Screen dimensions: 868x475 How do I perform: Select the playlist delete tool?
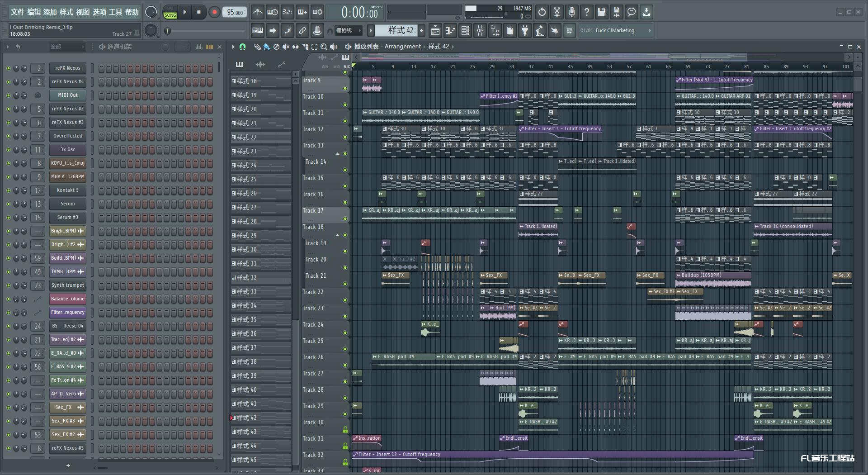coord(276,47)
